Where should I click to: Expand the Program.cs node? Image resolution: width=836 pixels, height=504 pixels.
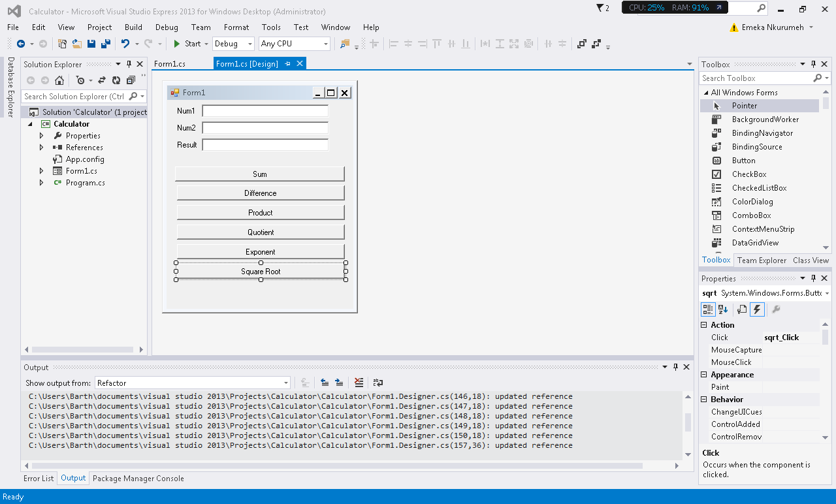click(x=41, y=183)
